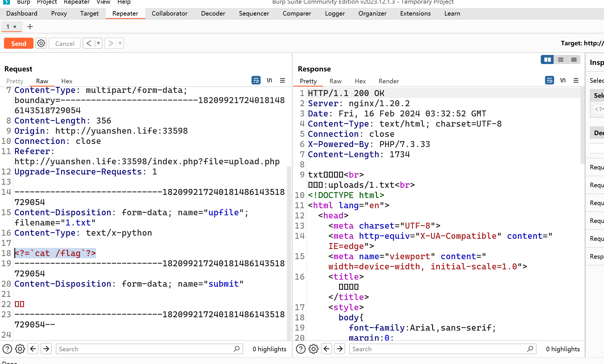This screenshot has width=604, height=364.
Task: Click response search magnifier icon
Action: (x=530, y=349)
